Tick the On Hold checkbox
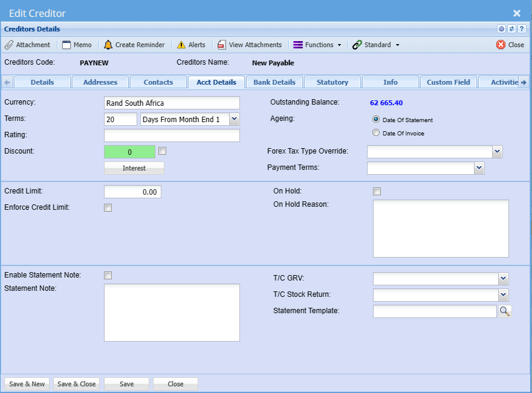532x393 pixels. (x=377, y=192)
